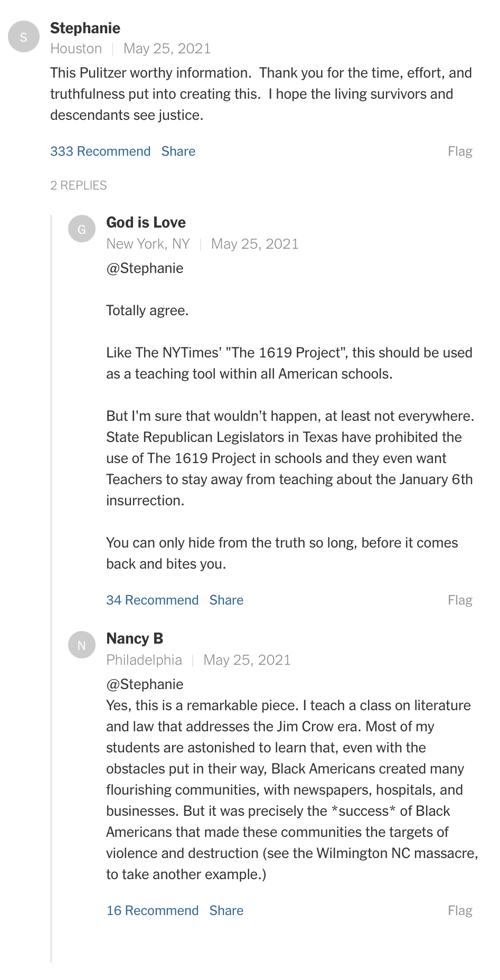This screenshot has height=980, width=500.
Task: Flag Nancy B's reply
Action: coord(460,911)
